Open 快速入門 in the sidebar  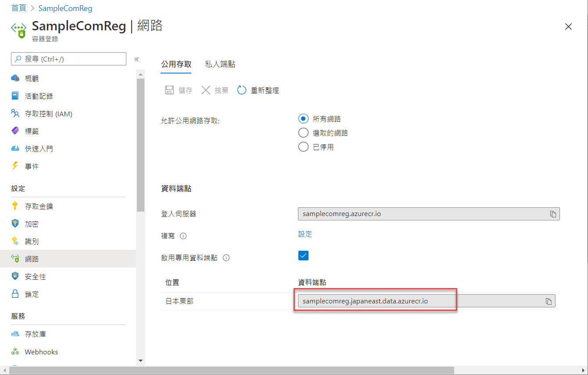click(x=68, y=148)
